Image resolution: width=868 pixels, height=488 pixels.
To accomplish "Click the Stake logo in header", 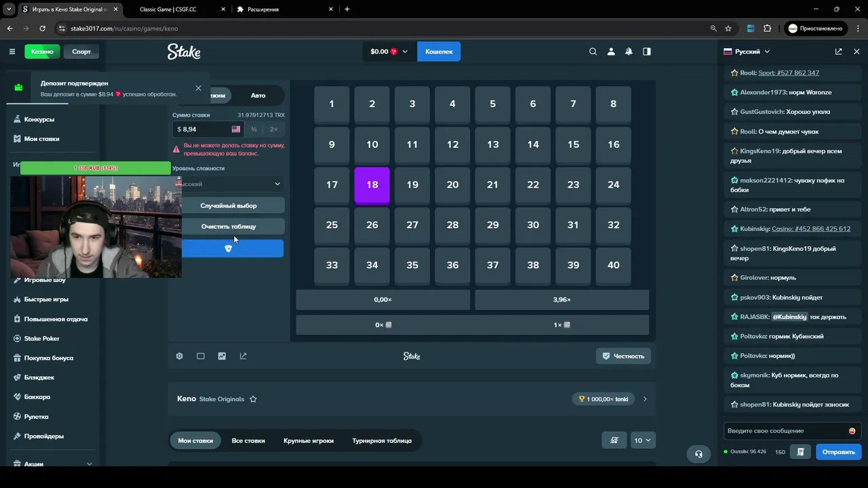I will [184, 52].
